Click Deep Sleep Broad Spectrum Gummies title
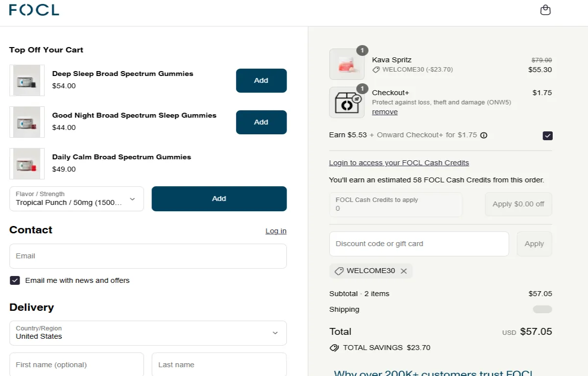The image size is (588, 376). (122, 74)
